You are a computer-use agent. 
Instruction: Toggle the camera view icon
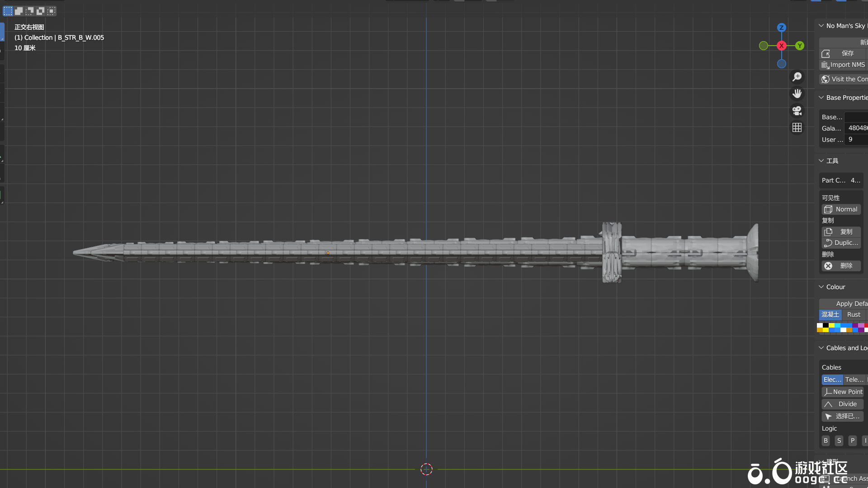(797, 111)
